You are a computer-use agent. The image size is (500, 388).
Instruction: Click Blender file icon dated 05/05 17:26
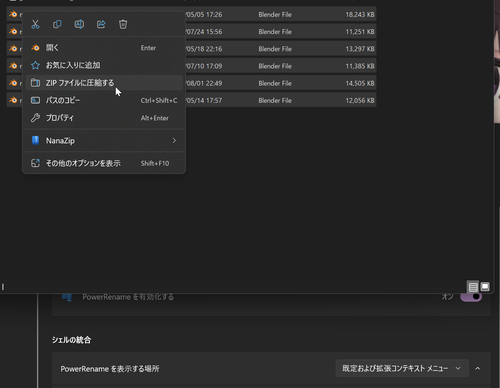[x=13, y=14]
